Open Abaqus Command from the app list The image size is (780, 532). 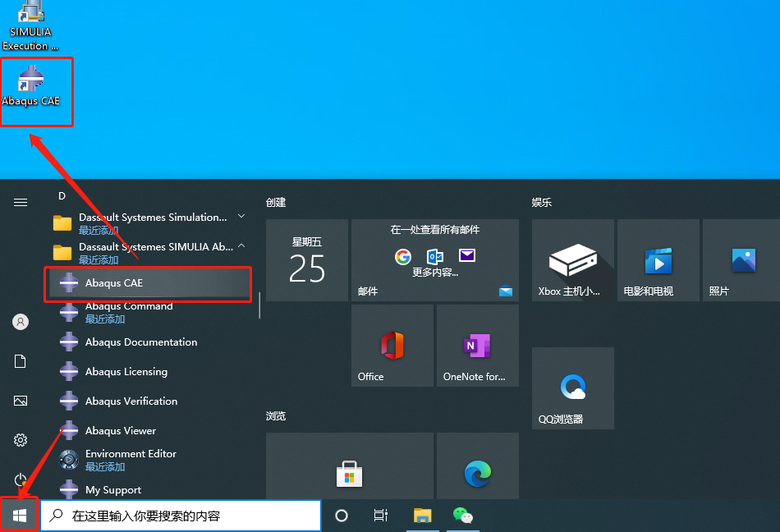[x=148, y=312]
